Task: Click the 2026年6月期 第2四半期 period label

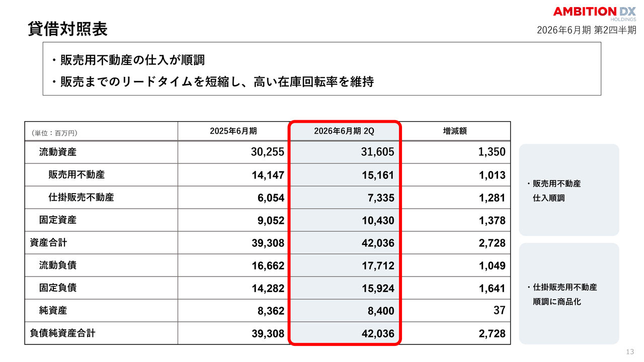Action: pyautogui.click(x=586, y=30)
